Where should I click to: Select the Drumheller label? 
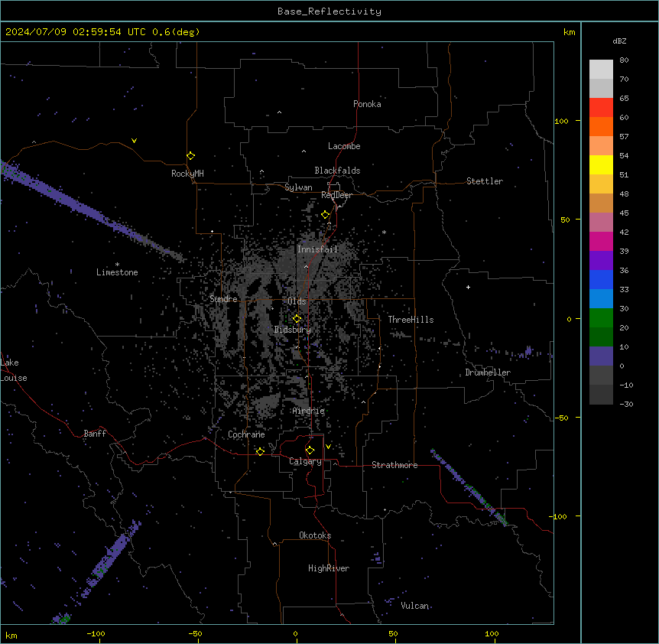(x=488, y=372)
